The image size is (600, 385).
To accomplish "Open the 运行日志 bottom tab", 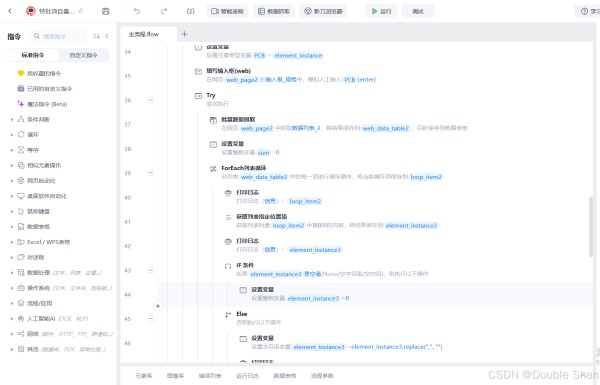I will coord(247,376).
